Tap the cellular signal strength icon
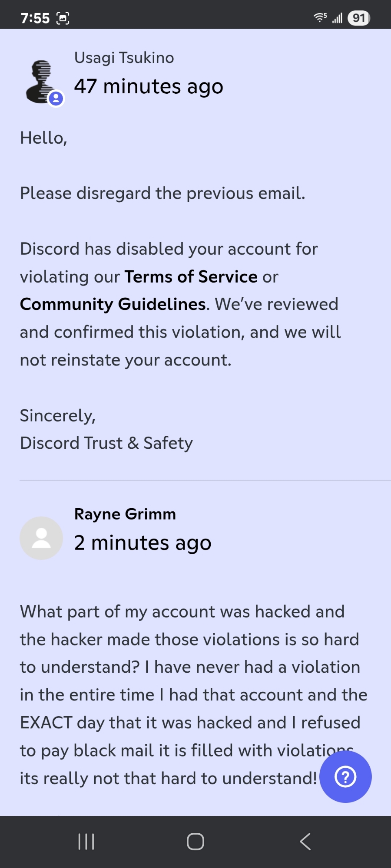The height and width of the screenshot is (868, 391). [x=337, y=18]
